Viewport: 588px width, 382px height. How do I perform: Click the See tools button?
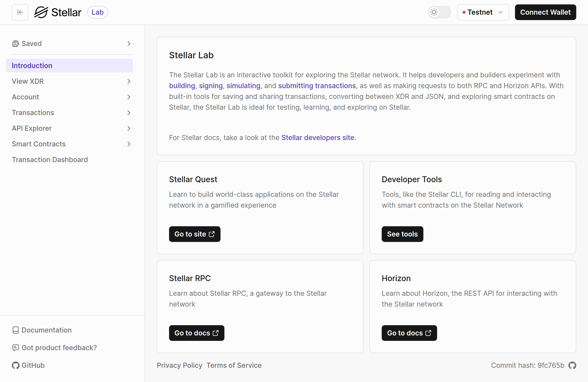(402, 234)
